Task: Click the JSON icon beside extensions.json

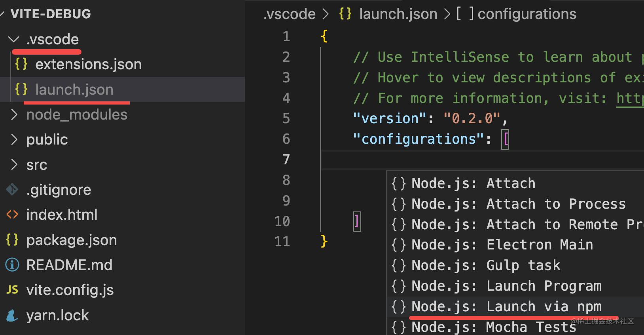Action: (21, 64)
